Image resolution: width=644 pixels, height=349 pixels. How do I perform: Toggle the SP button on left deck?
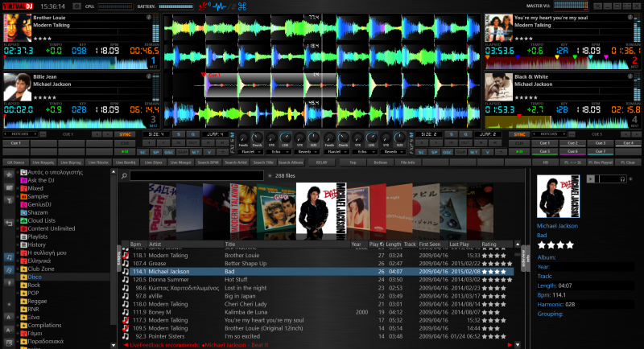(x=155, y=152)
